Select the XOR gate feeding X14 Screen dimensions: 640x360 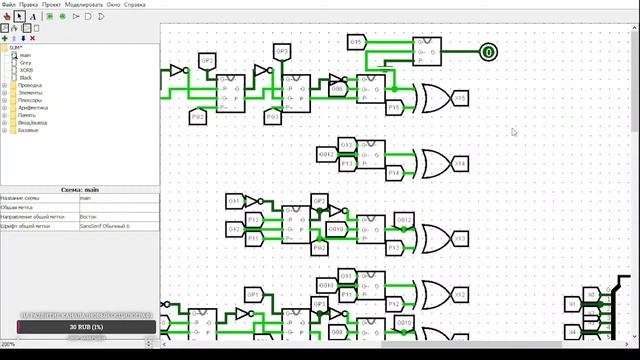(433, 164)
